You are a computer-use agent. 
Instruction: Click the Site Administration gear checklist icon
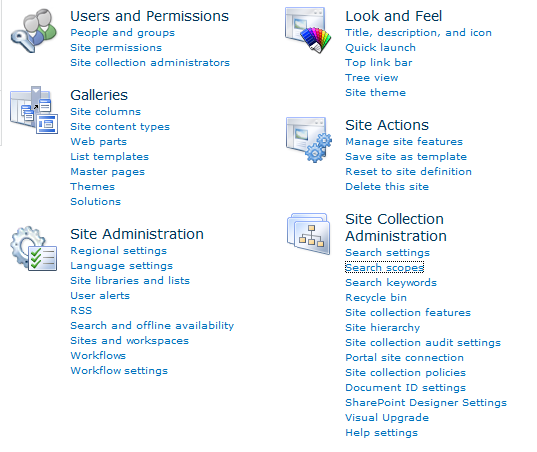pos(34,248)
